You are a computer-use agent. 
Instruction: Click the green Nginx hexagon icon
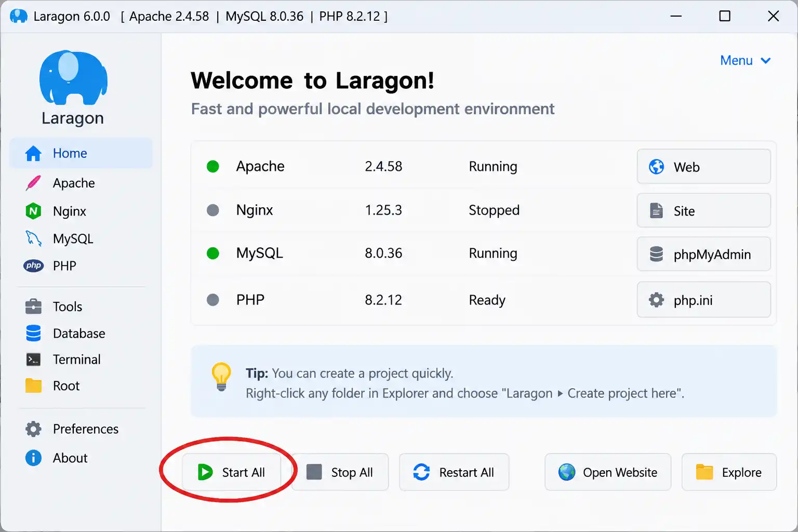click(x=33, y=211)
